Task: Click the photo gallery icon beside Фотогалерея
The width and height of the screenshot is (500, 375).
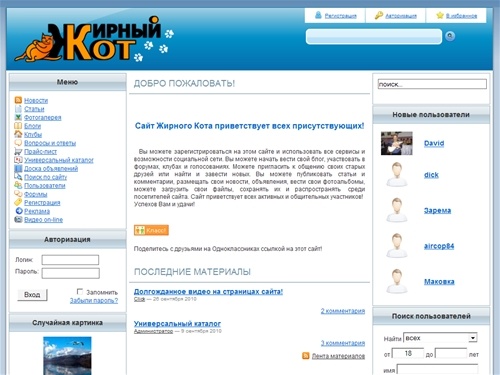Action: (x=18, y=117)
